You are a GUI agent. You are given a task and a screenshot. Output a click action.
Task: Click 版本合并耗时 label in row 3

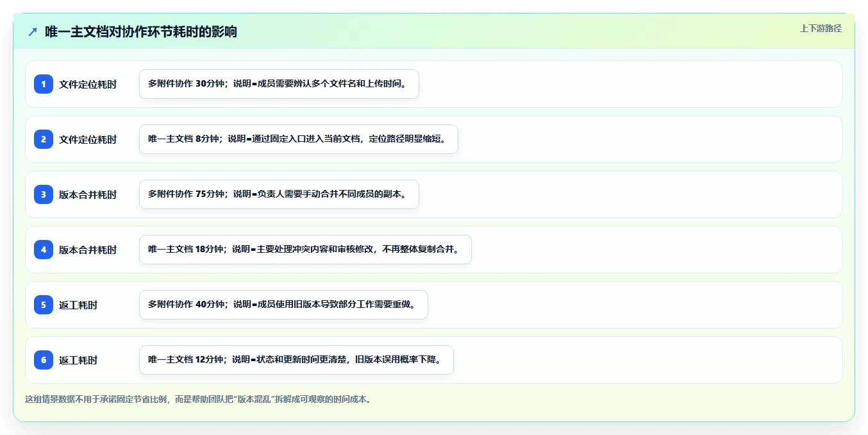coord(88,194)
